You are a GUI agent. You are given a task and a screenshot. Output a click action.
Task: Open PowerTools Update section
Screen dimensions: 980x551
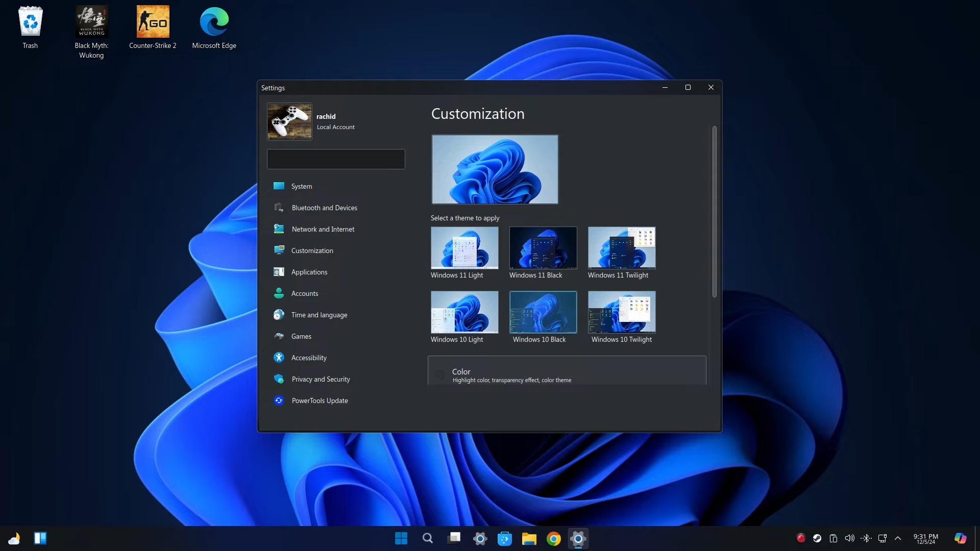pos(319,400)
